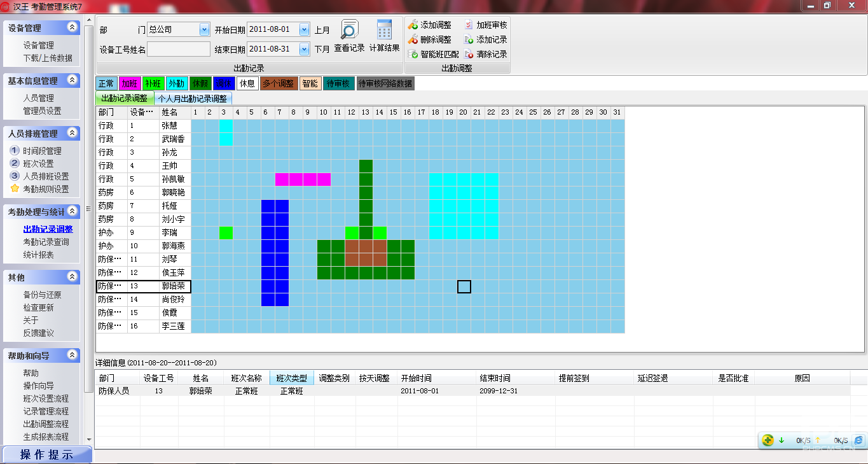Click the 设备工号姓名 input field
The image size is (868, 464).
pos(179,49)
